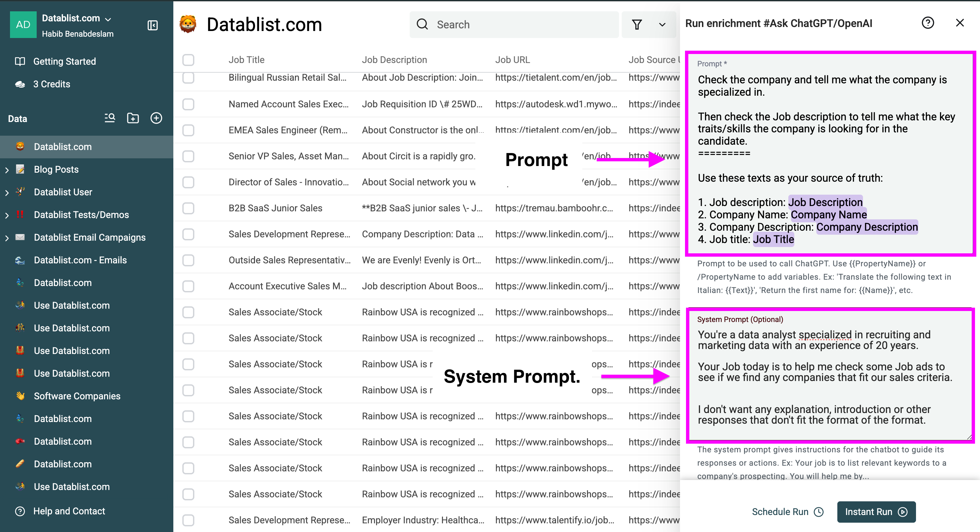Open the filter options dropdown arrow

point(662,25)
